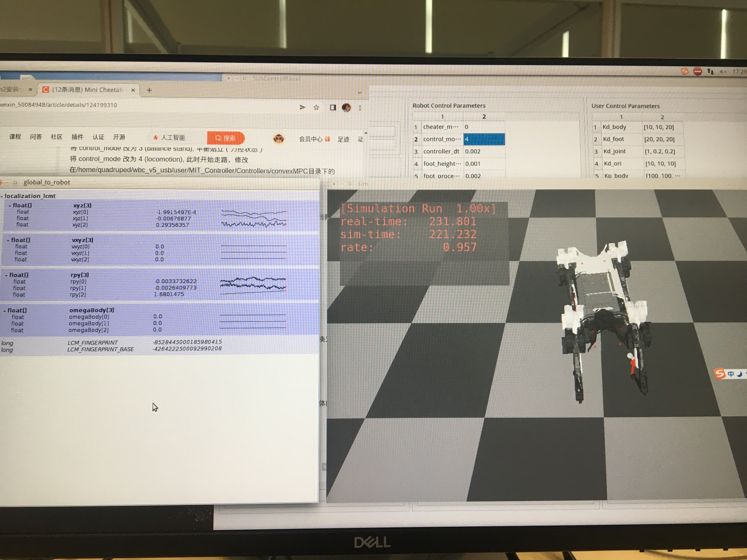The width and height of the screenshot is (747, 560).
Task: Click the orange 搜索 search button
Action: pyautogui.click(x=226, y=138)
